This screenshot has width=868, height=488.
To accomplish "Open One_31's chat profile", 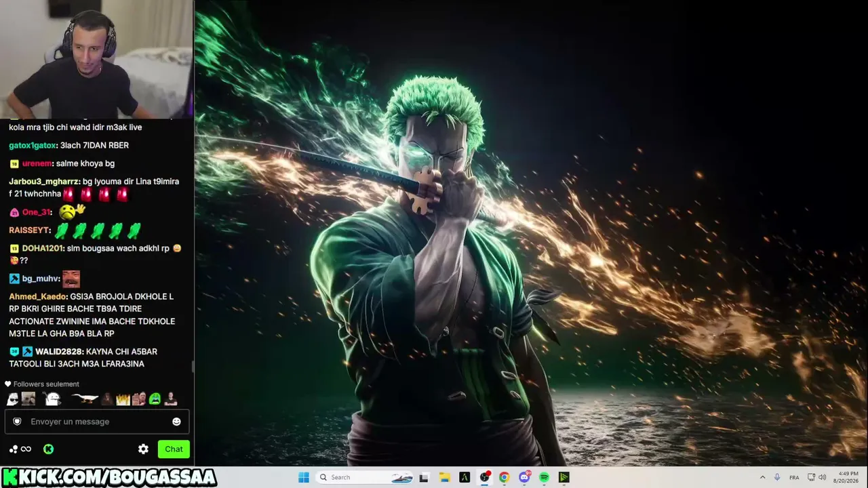I will 36,212.
